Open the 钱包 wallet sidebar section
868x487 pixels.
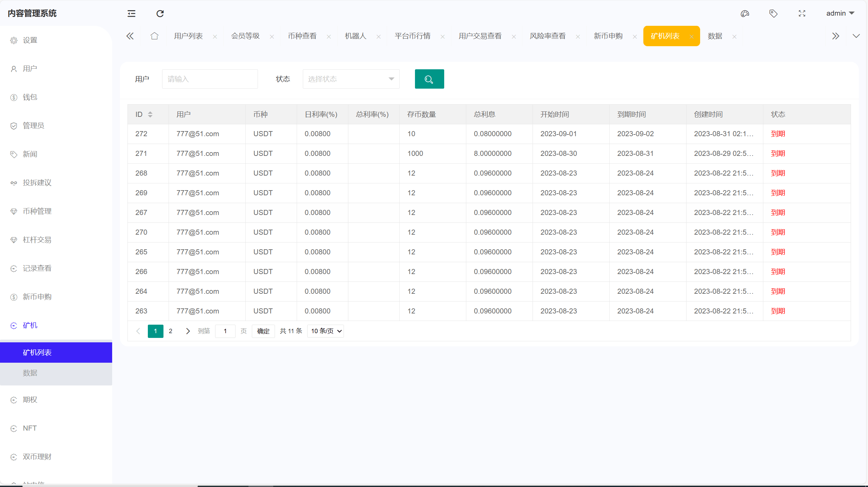click(x=30, y=97)
